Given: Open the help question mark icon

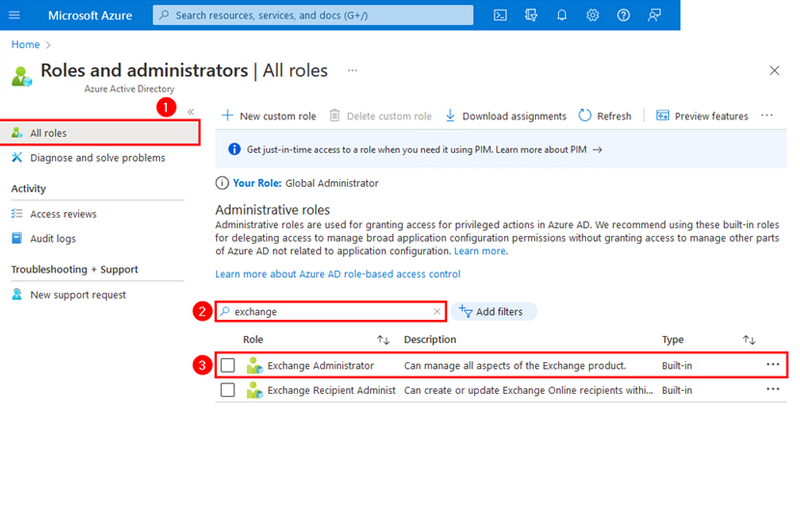Looking at the screenshot, I should [623, 15].
